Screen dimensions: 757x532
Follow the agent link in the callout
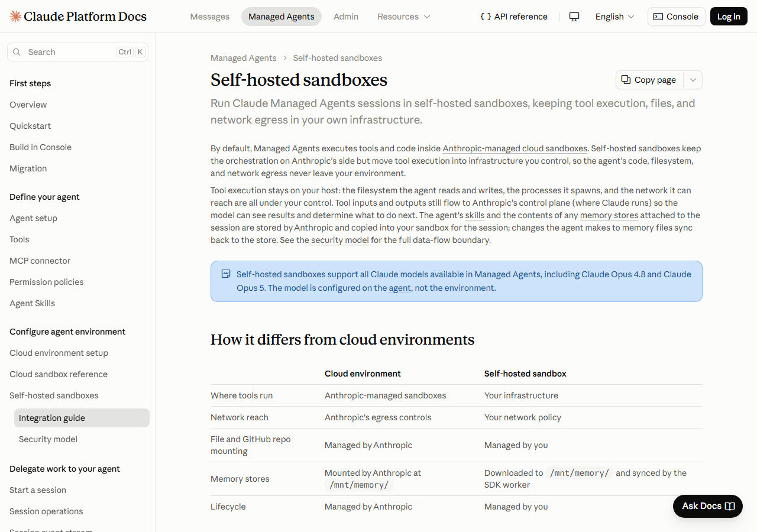400,288
